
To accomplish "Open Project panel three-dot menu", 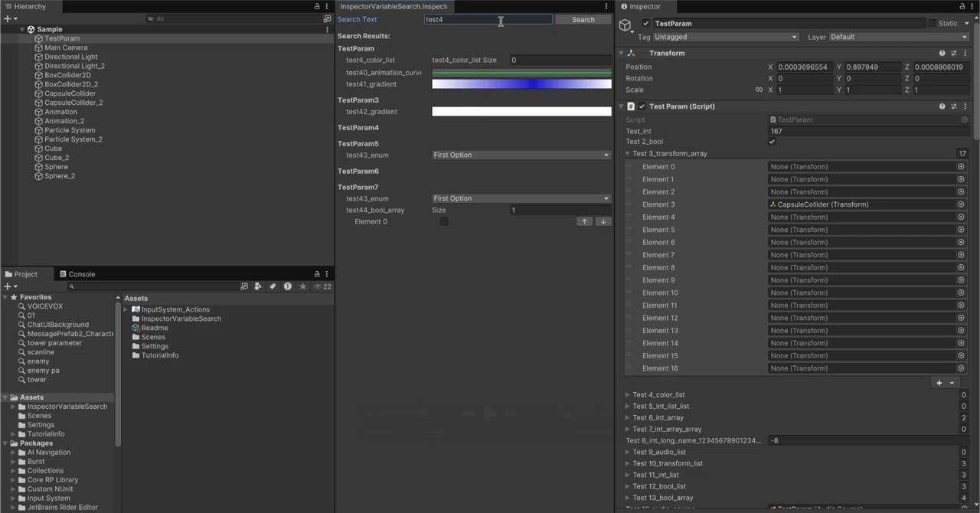I will coord(327,274).
